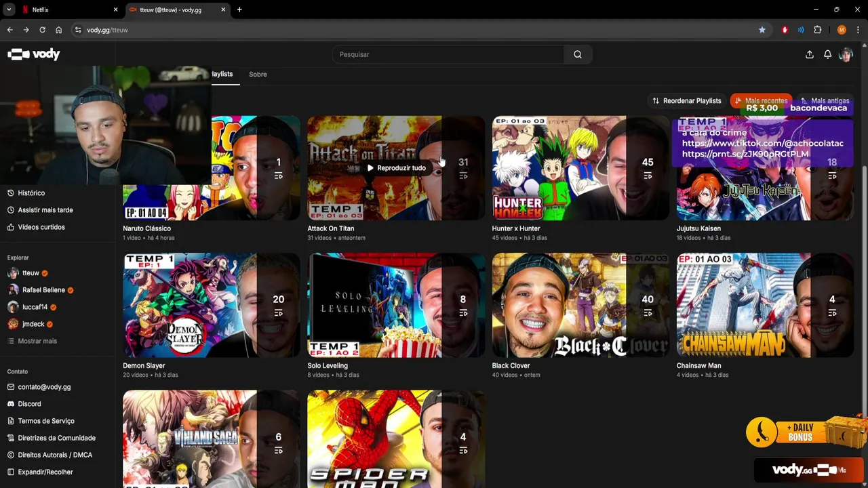This screenshot has height=488, width=868.
Task: Click the search magnifier button
Action: [x=578, y=54]
